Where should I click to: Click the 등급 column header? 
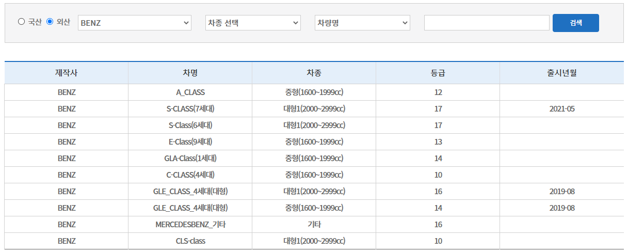(x=438, y=73)
